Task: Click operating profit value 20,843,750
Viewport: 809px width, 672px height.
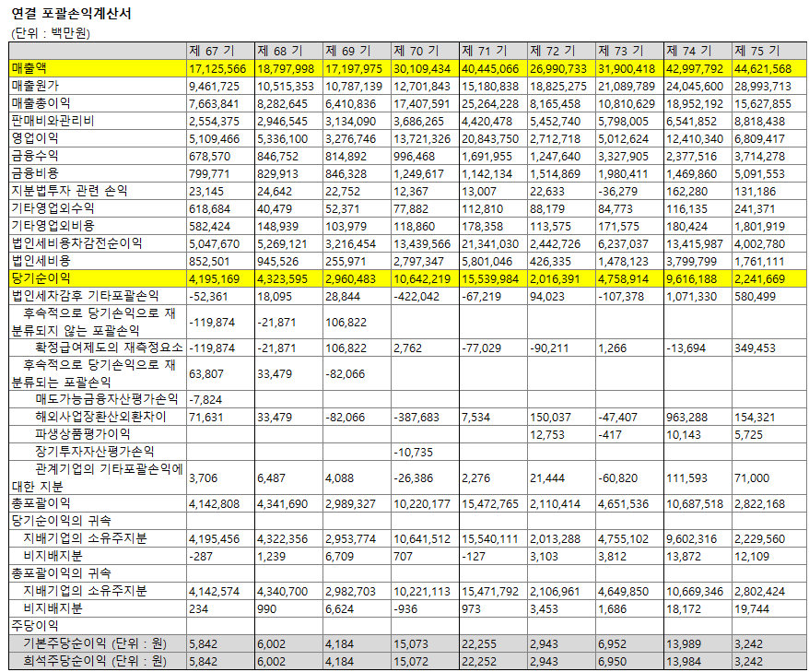Action: [x=490, y=139]
